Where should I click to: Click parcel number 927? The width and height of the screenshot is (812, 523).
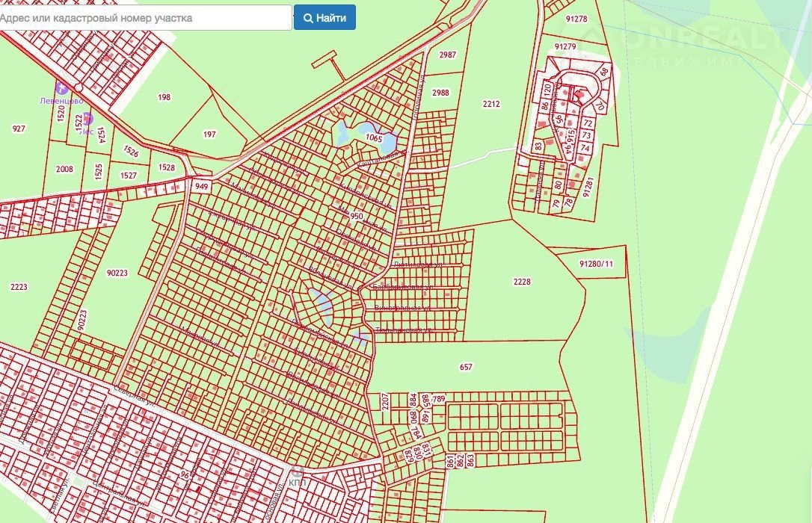(x=19, y=129)
